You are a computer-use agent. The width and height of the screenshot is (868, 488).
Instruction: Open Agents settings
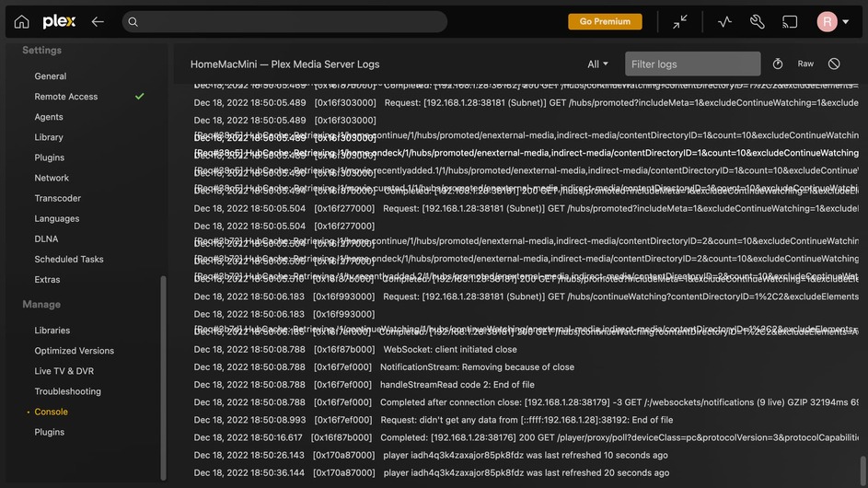click(x=49, y=117)
